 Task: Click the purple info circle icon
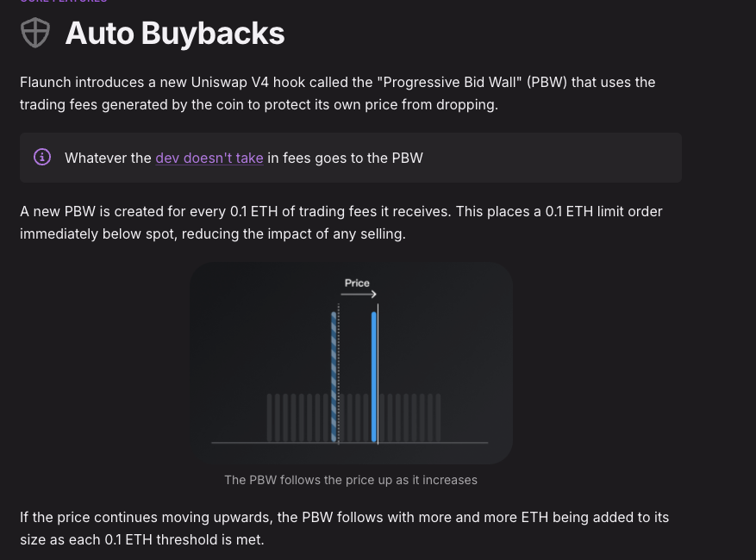42,157
